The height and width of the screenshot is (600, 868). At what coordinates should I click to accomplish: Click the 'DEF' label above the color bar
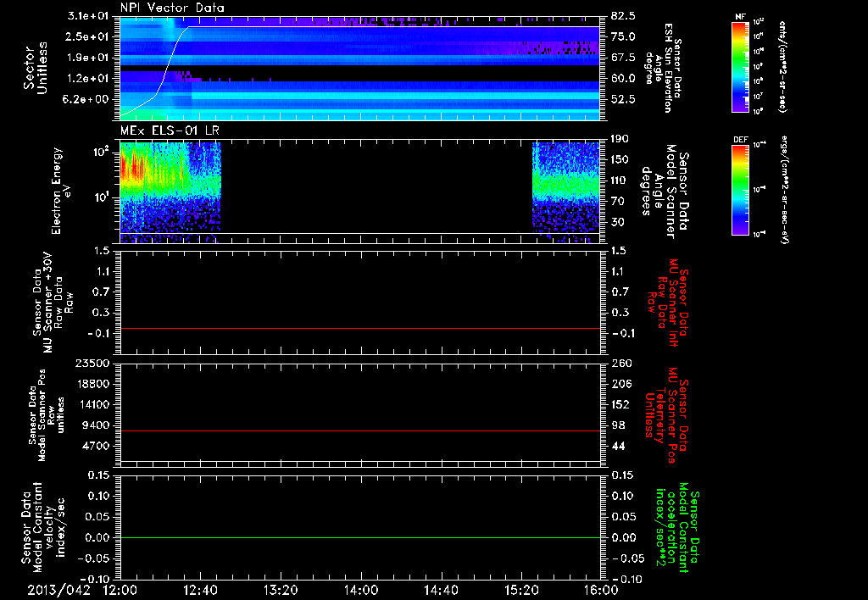coord(740,140)
